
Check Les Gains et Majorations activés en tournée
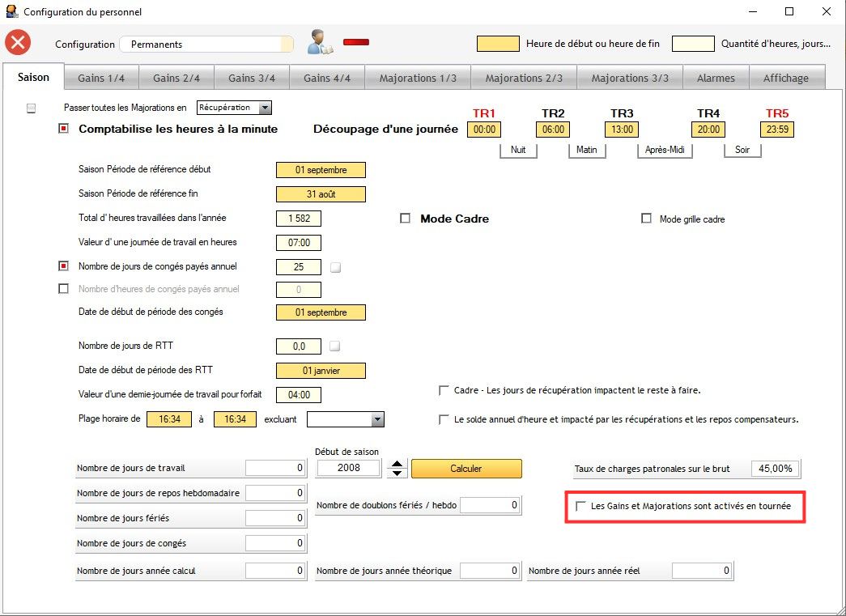tap(580, 506)
